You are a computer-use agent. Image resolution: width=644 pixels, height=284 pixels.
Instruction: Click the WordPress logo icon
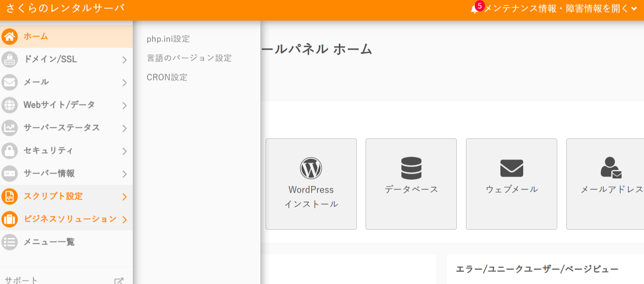click(311, 168)
